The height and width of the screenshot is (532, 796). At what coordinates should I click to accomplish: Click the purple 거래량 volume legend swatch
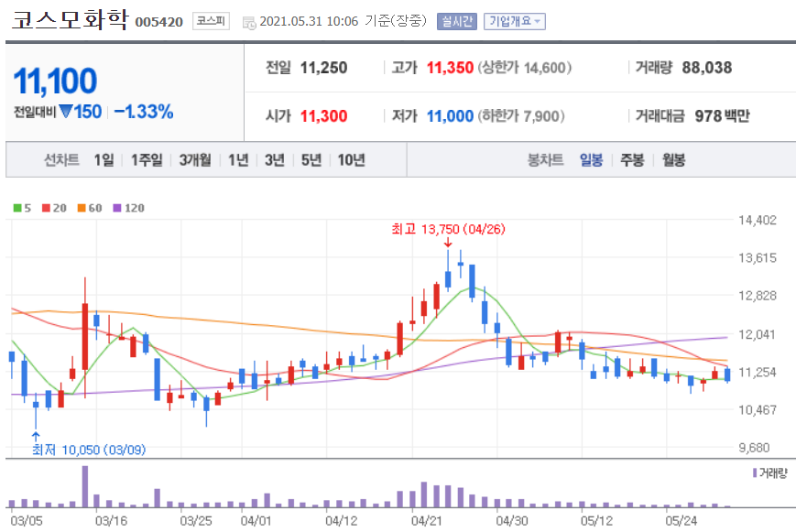(x=755, y=473)
